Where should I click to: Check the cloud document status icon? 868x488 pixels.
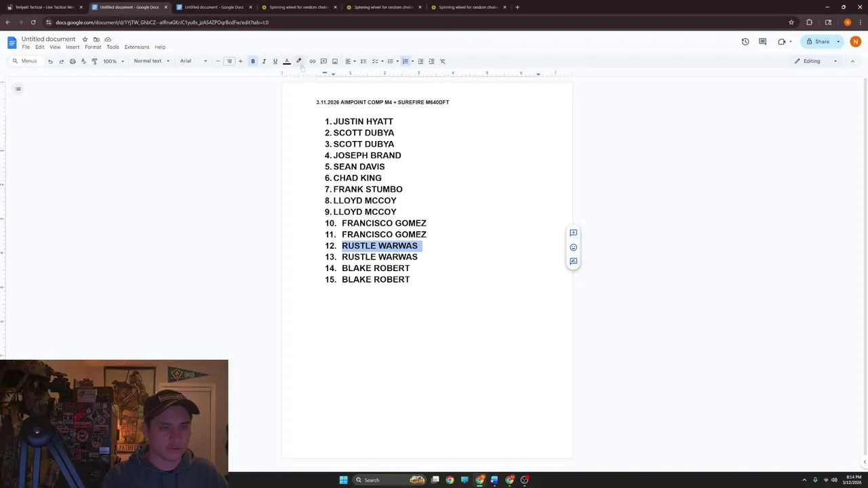(x=108, y=39)
